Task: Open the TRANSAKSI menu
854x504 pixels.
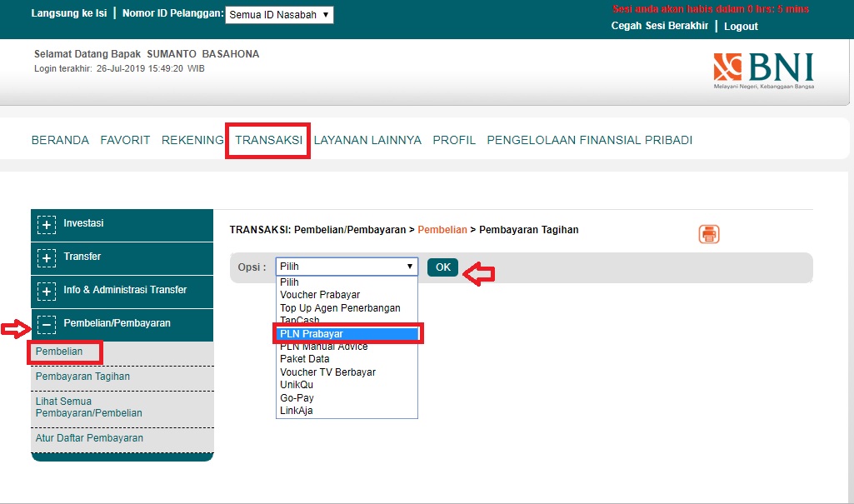Action: [268, 140]
